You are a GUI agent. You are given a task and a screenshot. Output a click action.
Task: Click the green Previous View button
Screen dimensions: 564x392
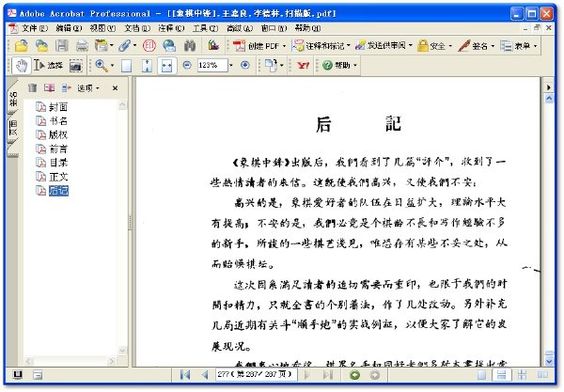355,375
